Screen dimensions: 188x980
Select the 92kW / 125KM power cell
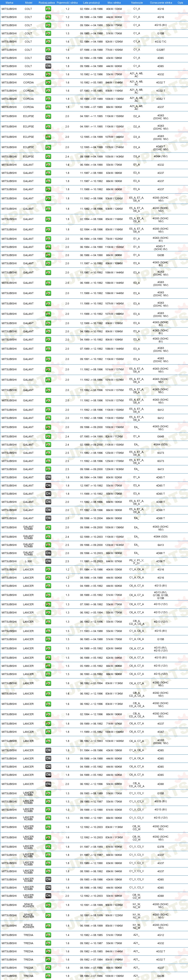click(x=114, y=42)
